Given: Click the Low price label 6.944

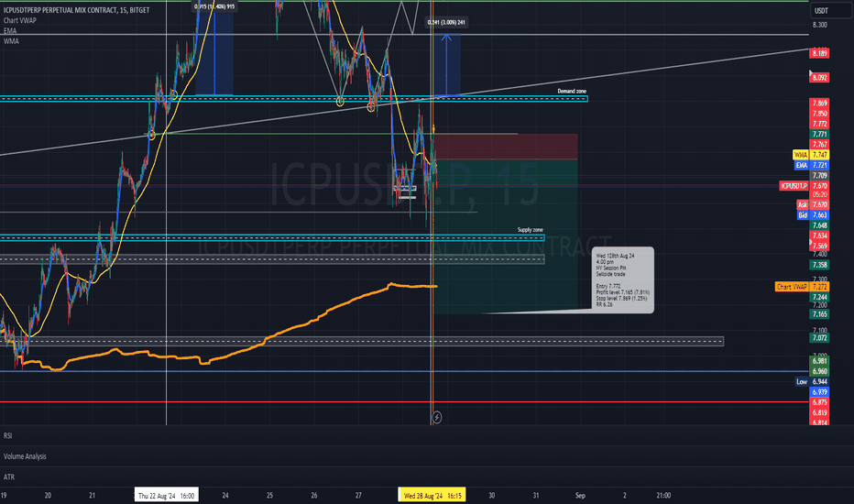Looking at the screenshot, I should click(x=812, y=381).
